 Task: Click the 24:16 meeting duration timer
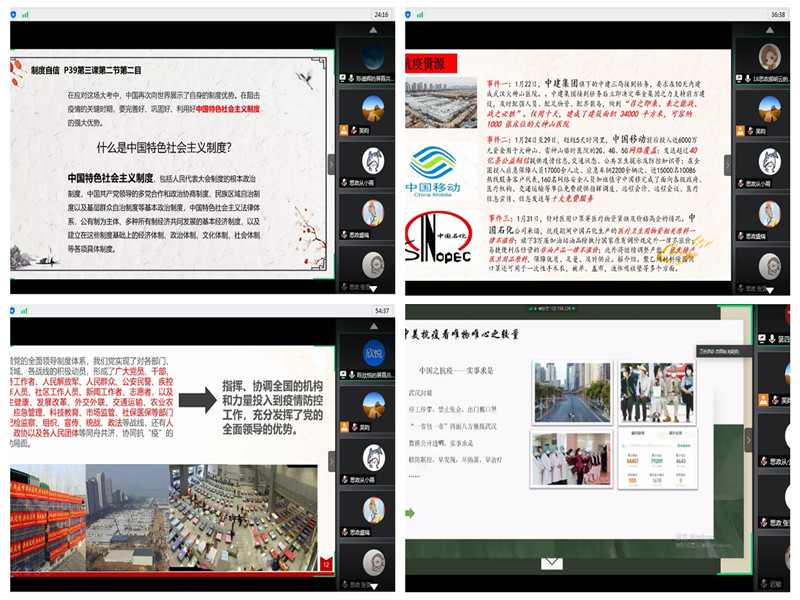(x=380, y=15)
